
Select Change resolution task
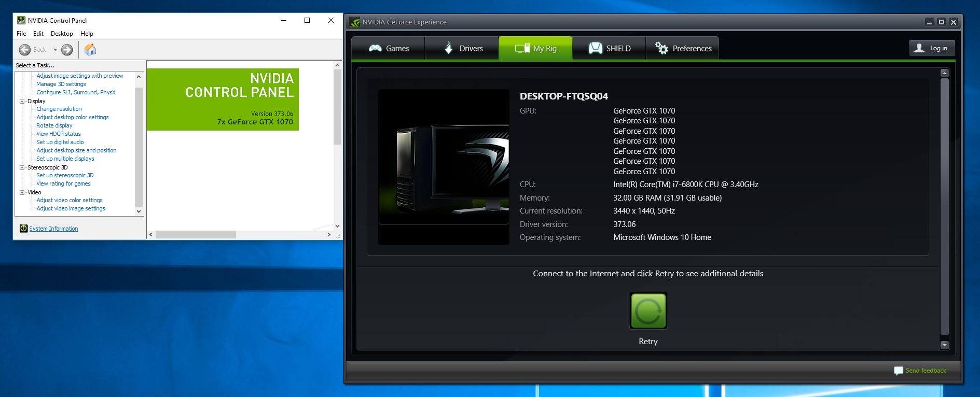point(59,109)
